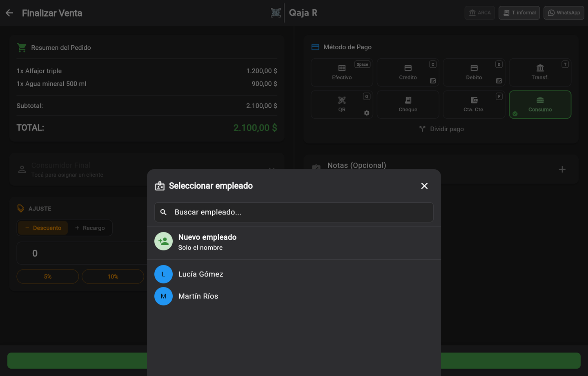Go back using the arrow beside Finalizar Venta
Screen dimensions: 588x376
point(9,13)
